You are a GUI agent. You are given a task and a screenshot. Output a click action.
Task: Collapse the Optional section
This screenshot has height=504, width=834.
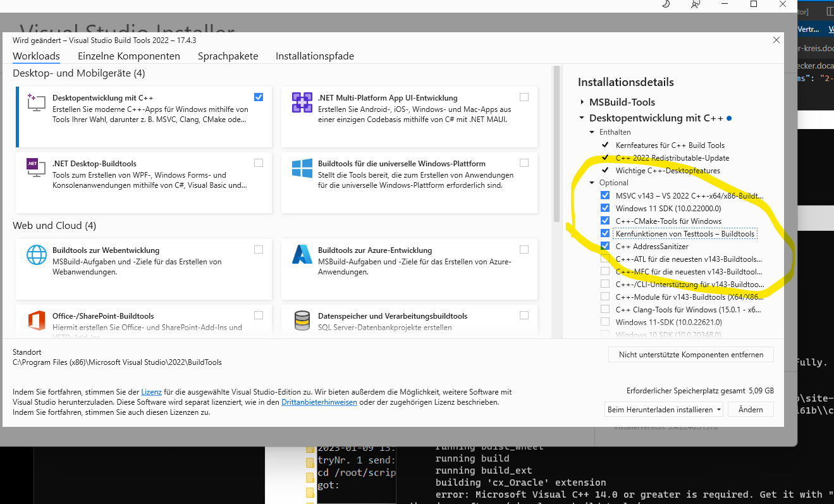pos(593,183)
